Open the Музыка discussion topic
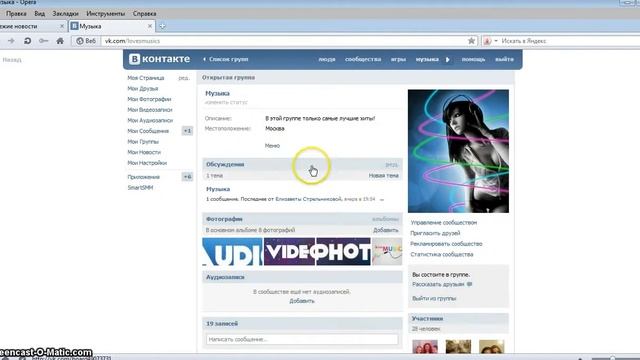Image resolution: width=640 pixels, height=360 pixels. [x=218, y=189]
